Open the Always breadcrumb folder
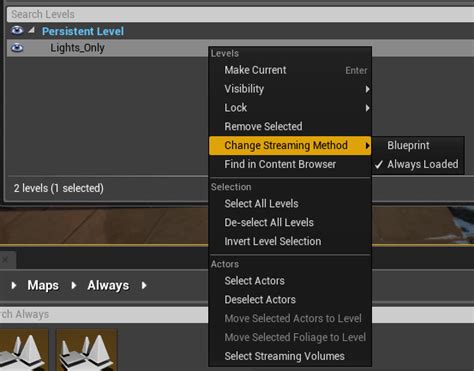Screen dimensions: 474x371 [x=108, y=285]
